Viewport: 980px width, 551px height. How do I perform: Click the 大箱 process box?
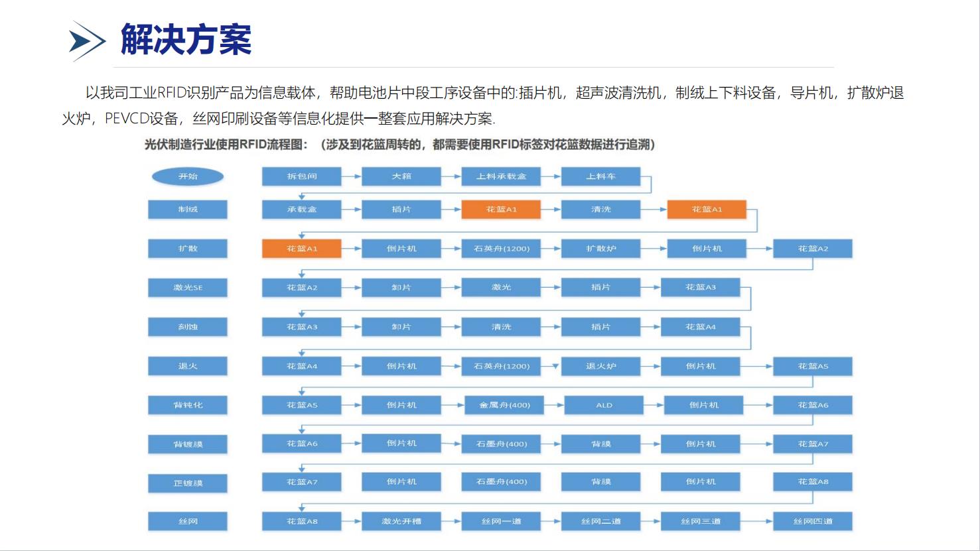(x=401, y=176)
